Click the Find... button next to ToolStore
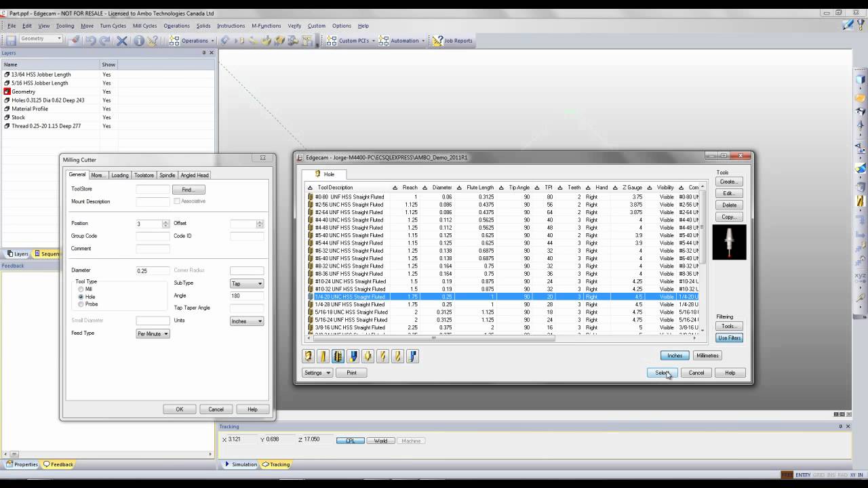Viewport: 868px width, 488px height. tap(189, 190)
